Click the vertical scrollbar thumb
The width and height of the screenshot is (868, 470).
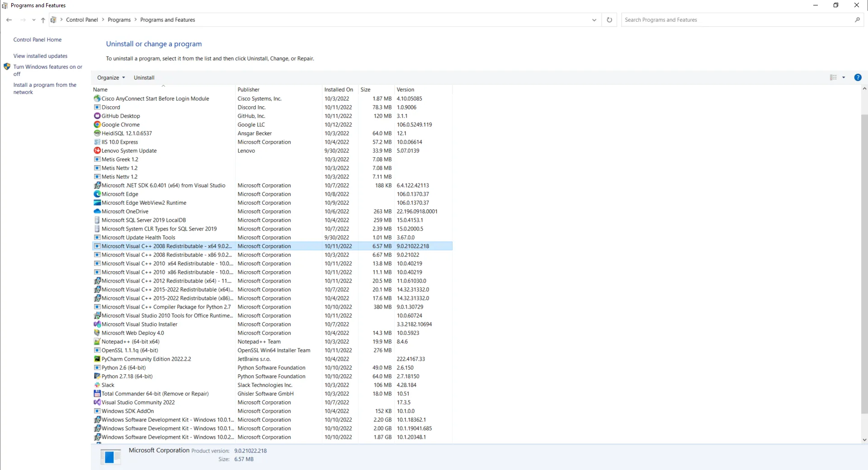click(x=864, y=264)
